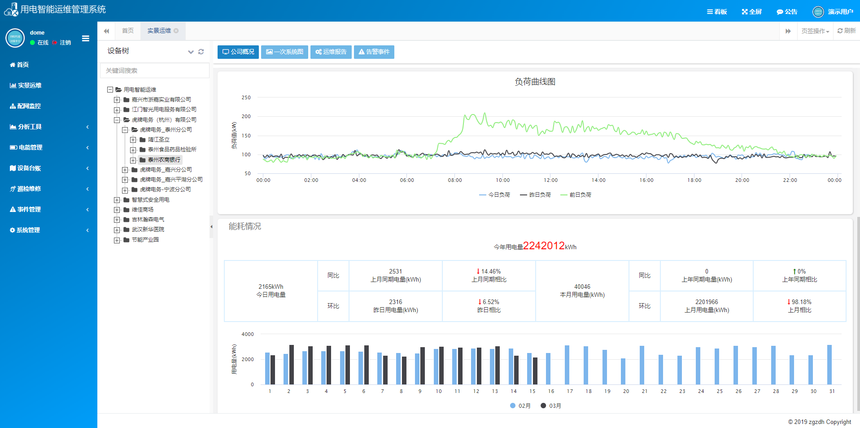Image resolution: width=860 pixels, height=428 pixels.
Task: Toggle the 昨日负荷 legend series
Action: tap(535, 195)
